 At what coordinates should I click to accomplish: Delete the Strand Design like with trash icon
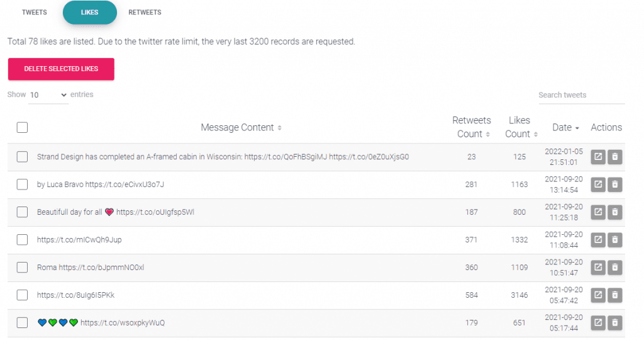tap(615, 157)
